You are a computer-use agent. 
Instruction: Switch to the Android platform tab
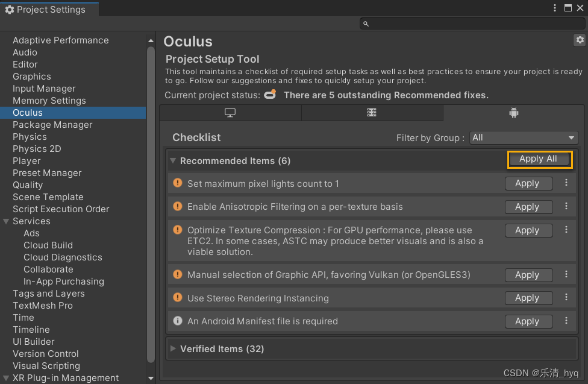tap(514, 113)
